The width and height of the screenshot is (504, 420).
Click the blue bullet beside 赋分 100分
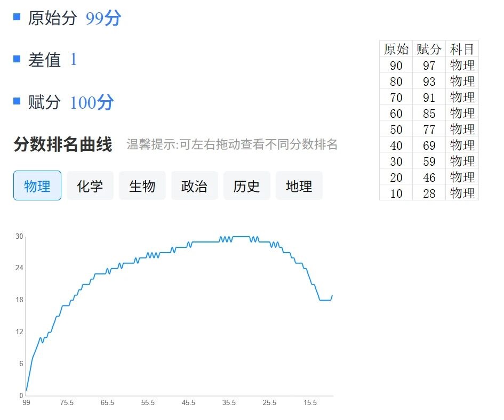coord(17,101)
